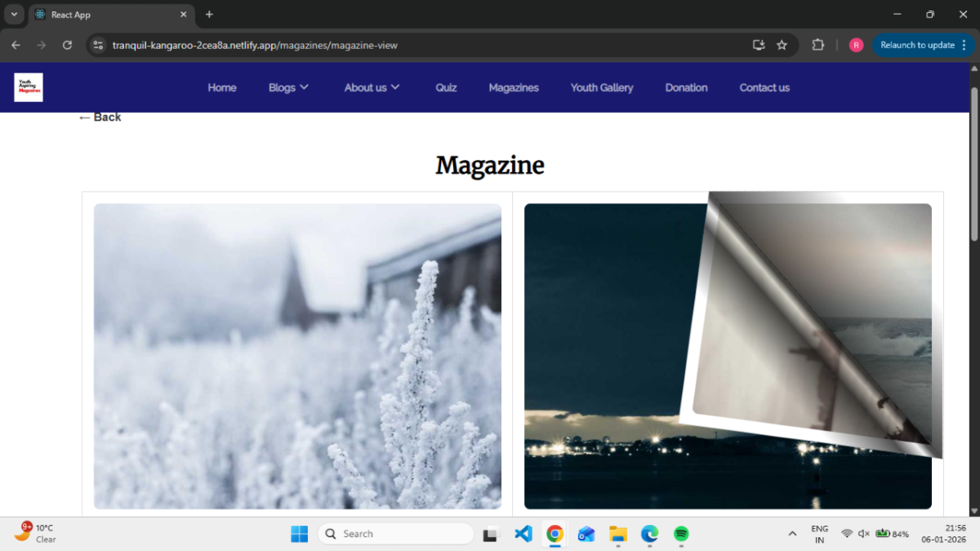Image resolution: width=980 pixels, height=551 pixels.
Task: Expand the Blogs dropdown menu
Action: (288, 87)
